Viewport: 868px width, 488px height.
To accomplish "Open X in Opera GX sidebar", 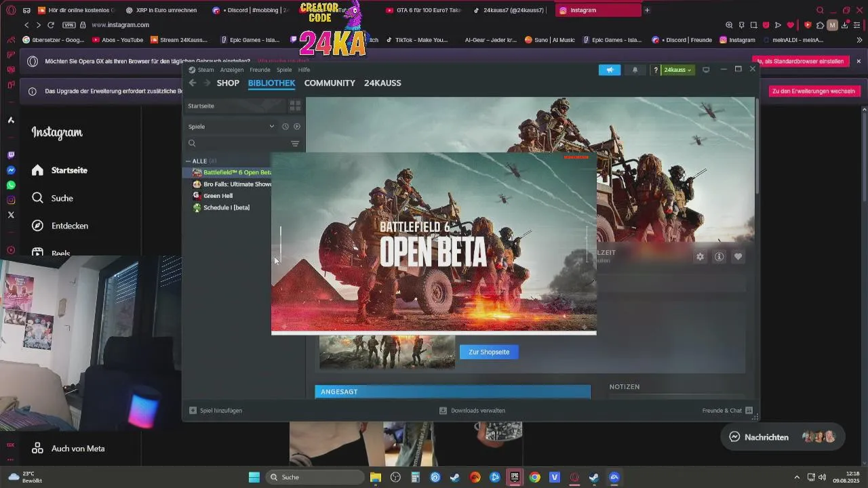I will 11,215.
